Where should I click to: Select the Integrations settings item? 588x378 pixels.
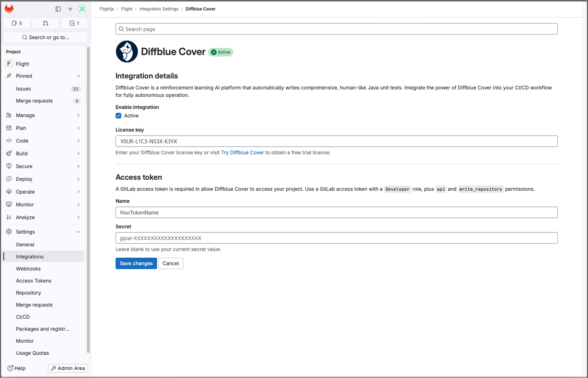coord(44,257)
